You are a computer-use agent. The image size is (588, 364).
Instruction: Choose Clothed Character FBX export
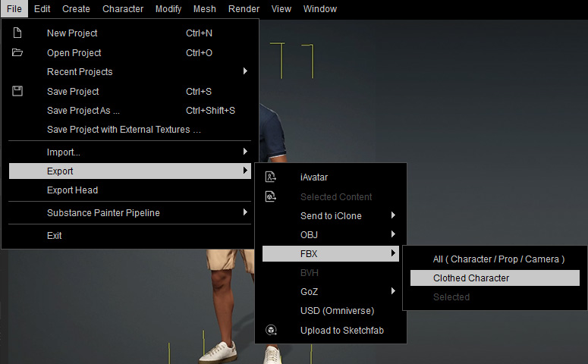pos(471,278)
